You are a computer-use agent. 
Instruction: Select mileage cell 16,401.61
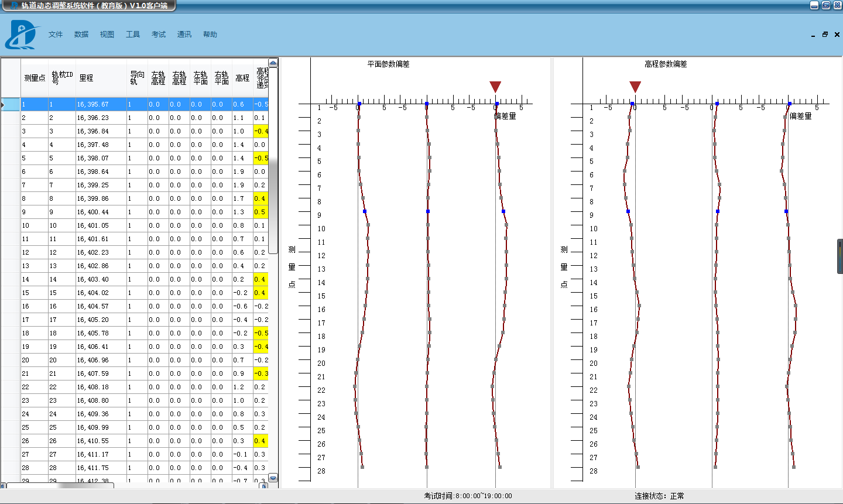coord(101,239)
